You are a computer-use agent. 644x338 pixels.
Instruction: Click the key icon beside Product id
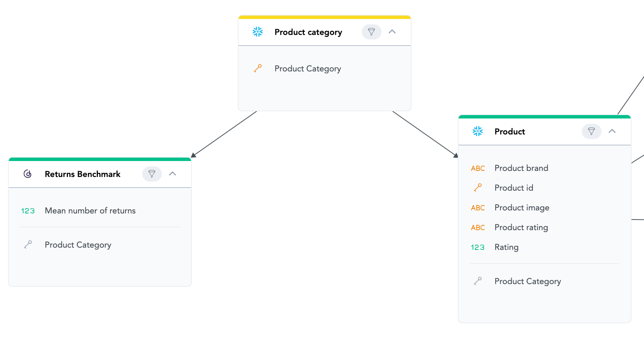[478, 188]
